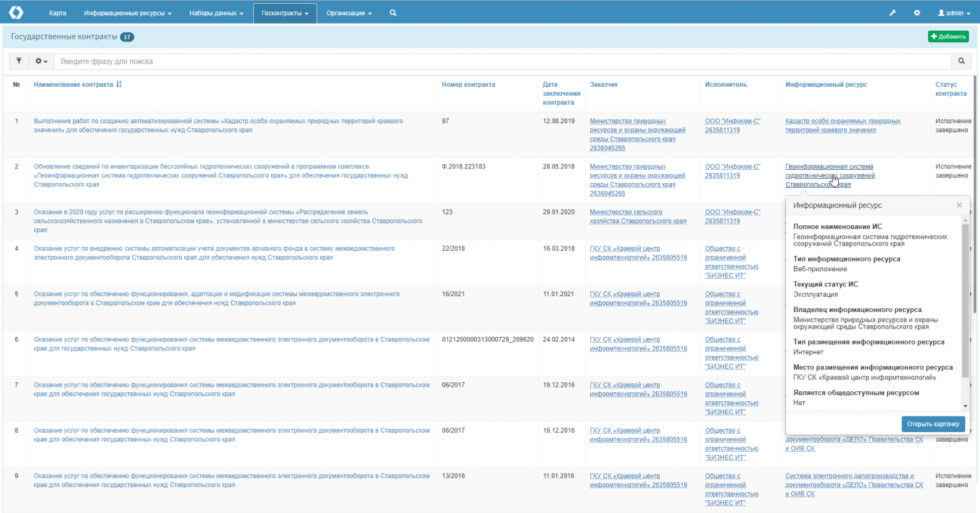Viewport: 980px width, 513px height.
Task: Go to the Карта menu item
Action: [57, 13]
